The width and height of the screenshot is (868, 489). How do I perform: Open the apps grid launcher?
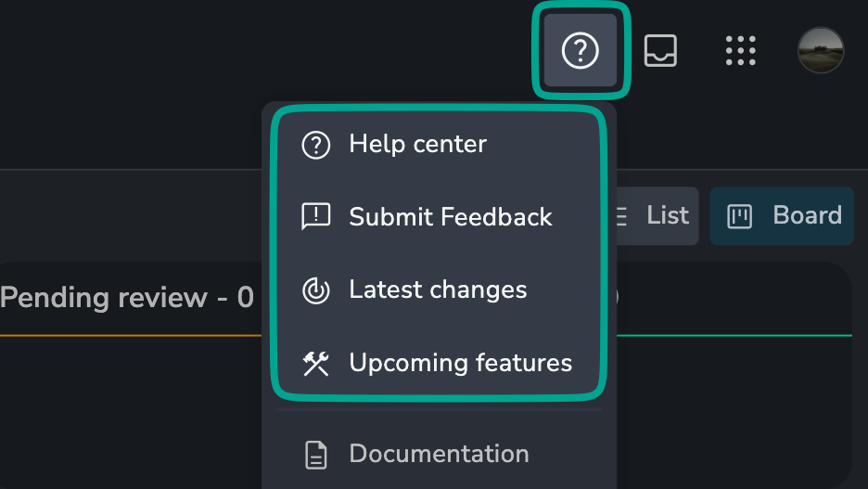(741, 50)
